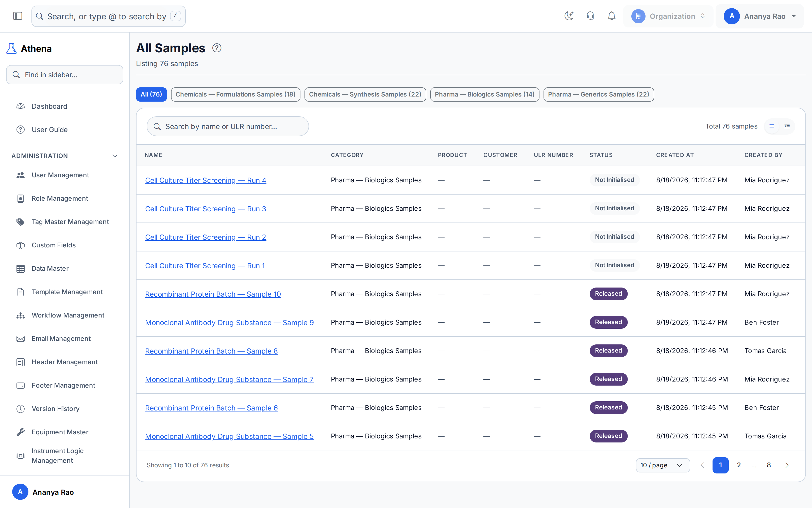Viewport: 812px width, 508px height.
Task: Click User Guide question icon
Action: (x=21, y=130)
